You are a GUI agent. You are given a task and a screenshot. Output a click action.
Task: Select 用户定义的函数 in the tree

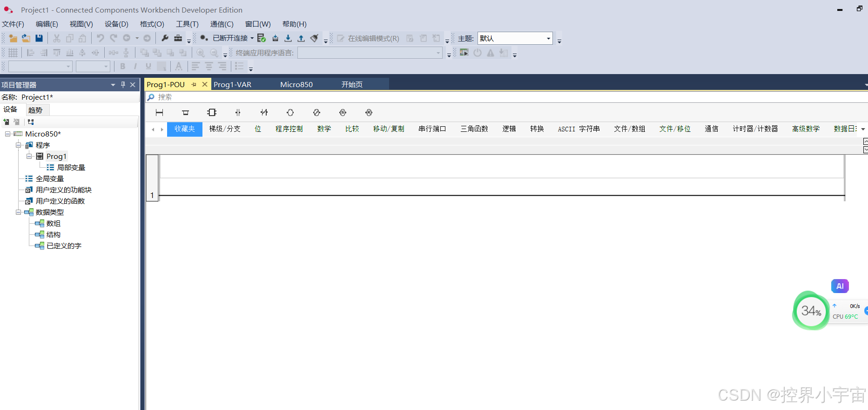pyautogui.click(x=60, y=201)
